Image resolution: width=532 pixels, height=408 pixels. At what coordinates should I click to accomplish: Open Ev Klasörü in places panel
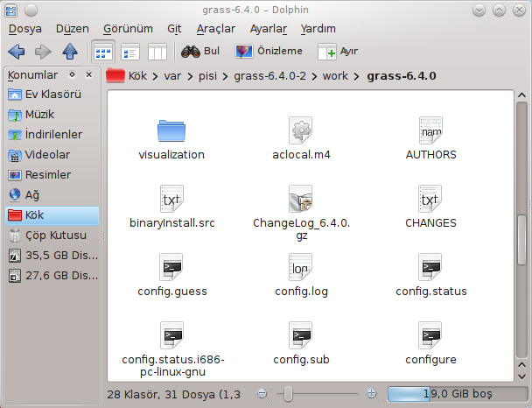52,95
